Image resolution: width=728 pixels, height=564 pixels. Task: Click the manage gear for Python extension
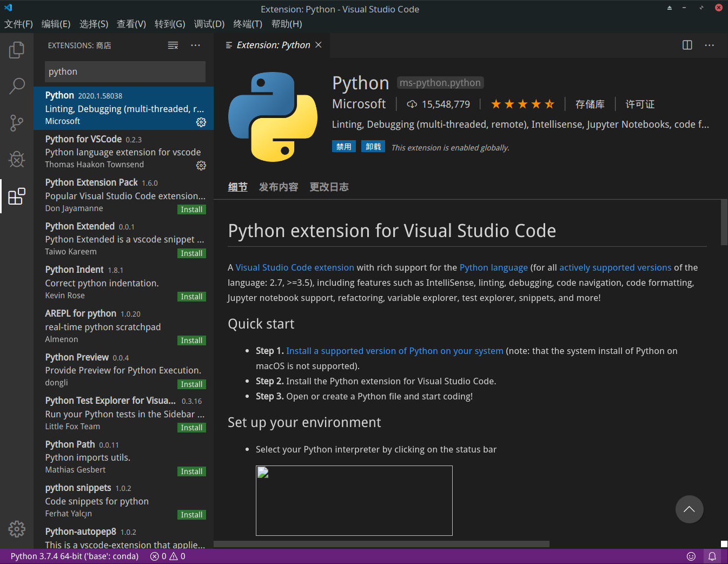coord(201,122)
